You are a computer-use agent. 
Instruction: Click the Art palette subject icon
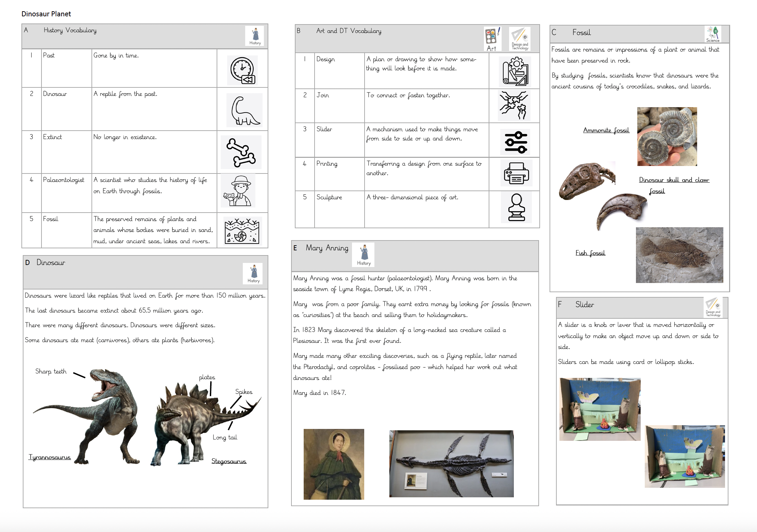(492, 39)
